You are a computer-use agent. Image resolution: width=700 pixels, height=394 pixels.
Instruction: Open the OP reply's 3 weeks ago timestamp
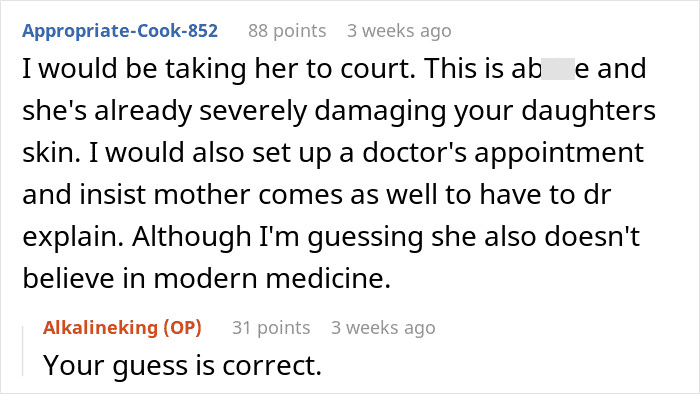tap(383, 328)
